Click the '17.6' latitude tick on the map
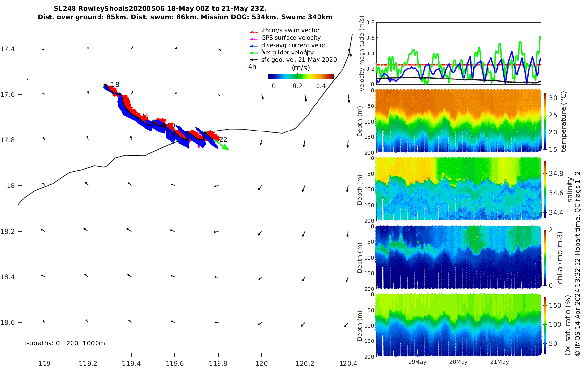Image resolution: width=588 pixels, height=368 pixels. pos(7,94)
